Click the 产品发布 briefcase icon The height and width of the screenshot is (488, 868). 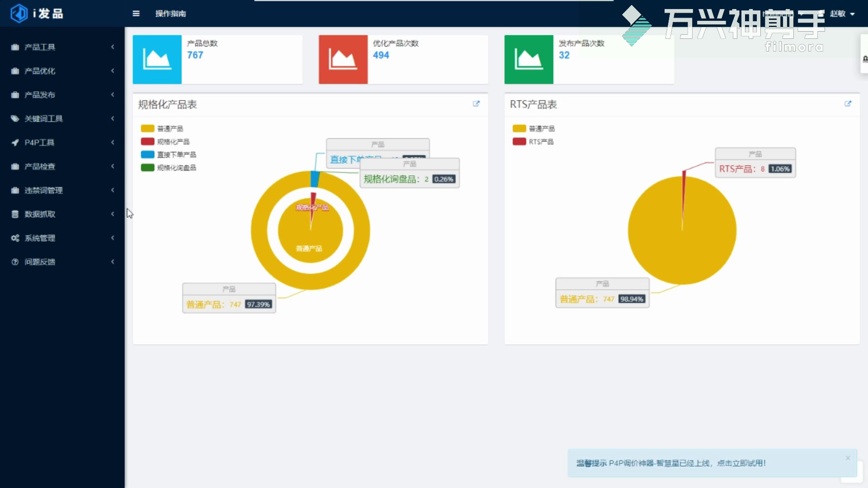point(15,95)
